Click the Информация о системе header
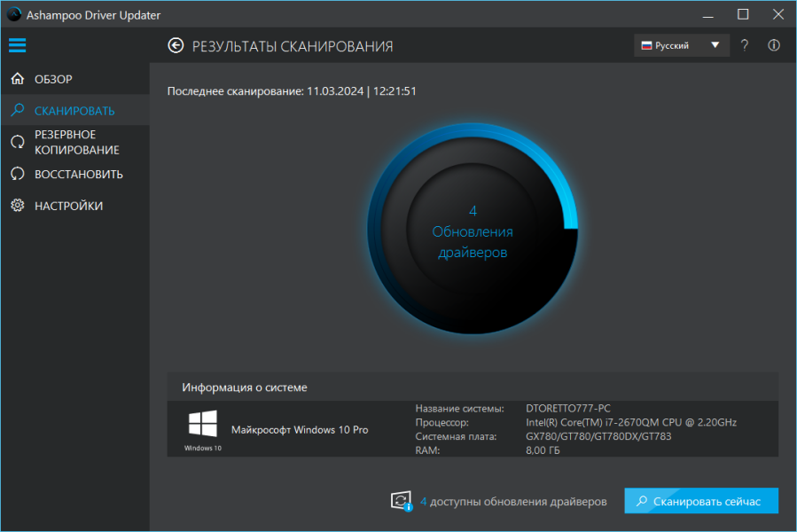Viewport: 797px width, 532px height. coord(245,387)
